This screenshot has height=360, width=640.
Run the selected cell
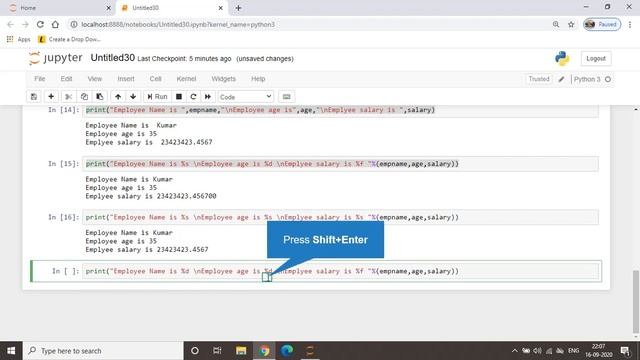[x=157, y=97]
